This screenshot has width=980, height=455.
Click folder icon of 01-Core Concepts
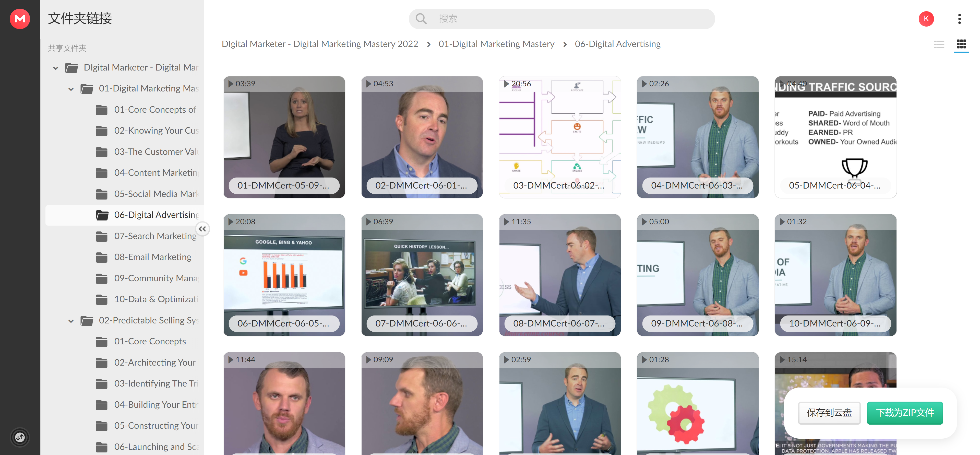[x=101, y=342]
